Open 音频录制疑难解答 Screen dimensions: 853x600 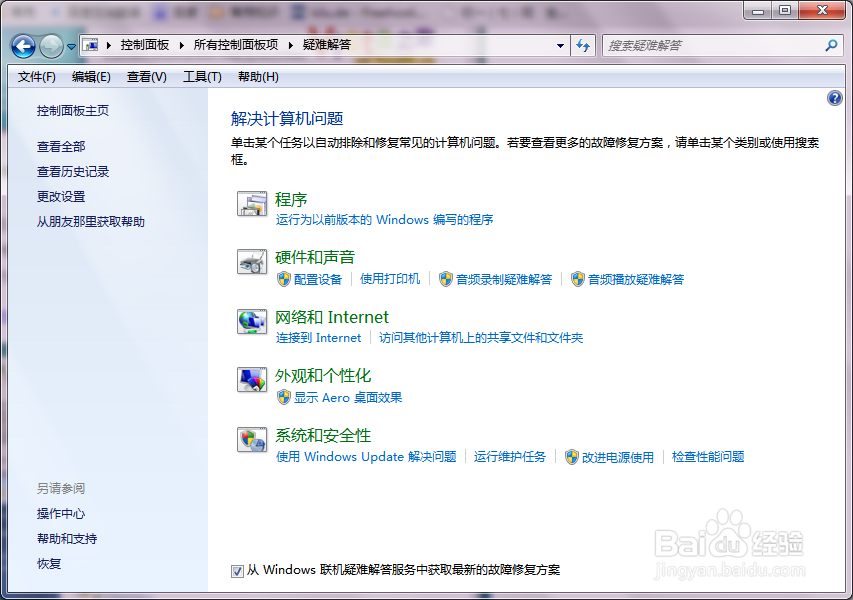coord(504,280)
